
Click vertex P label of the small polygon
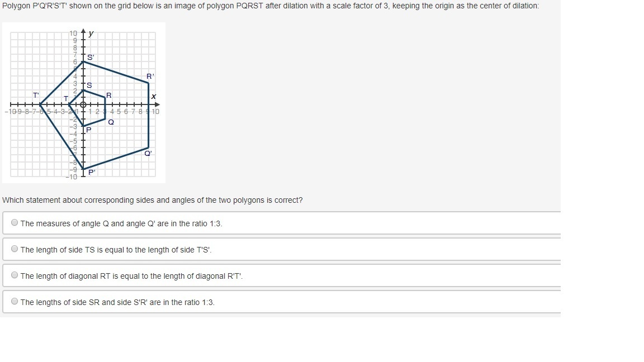click(x=88, y=130)
